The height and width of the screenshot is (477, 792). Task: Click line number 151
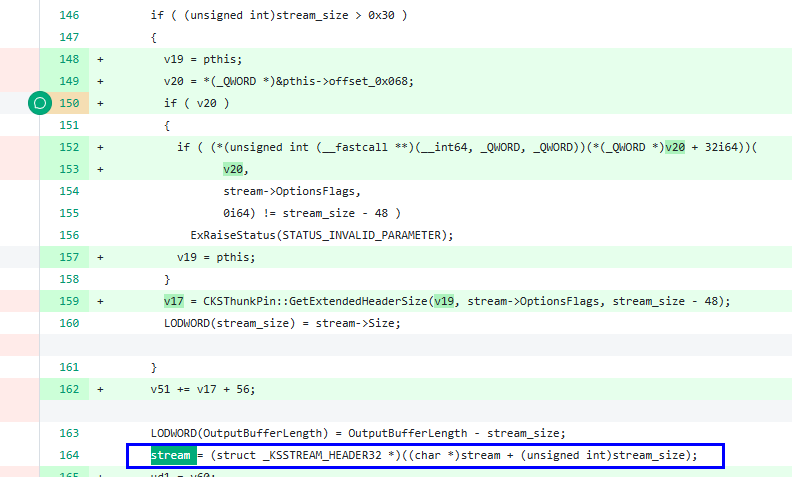pos(69,125)
